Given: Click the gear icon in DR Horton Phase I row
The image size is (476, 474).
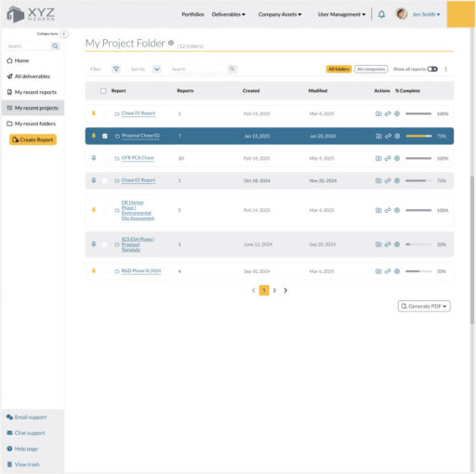Looking at the screenshot, I should pyautogui.click(x=397, y=210).
